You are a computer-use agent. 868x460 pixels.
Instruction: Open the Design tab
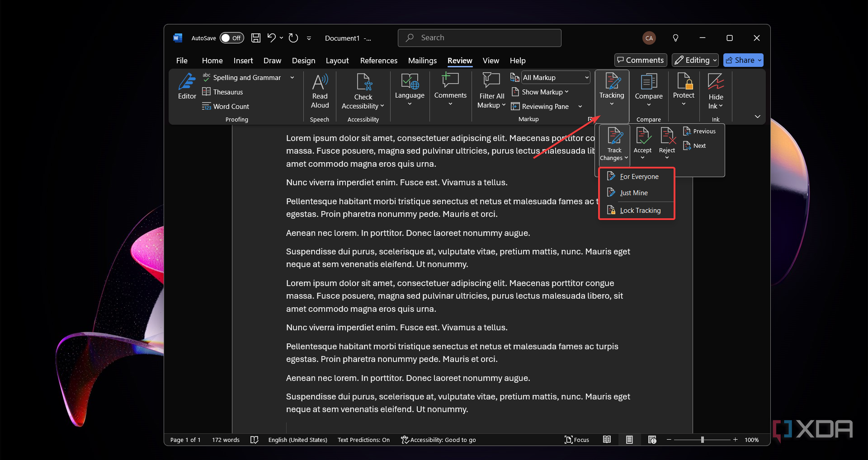click(303, 61)
